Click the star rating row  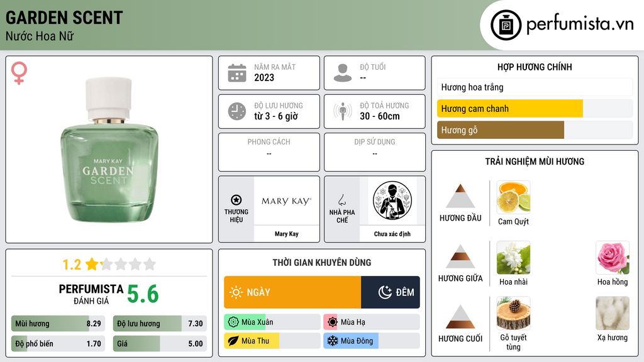(109, 265)
